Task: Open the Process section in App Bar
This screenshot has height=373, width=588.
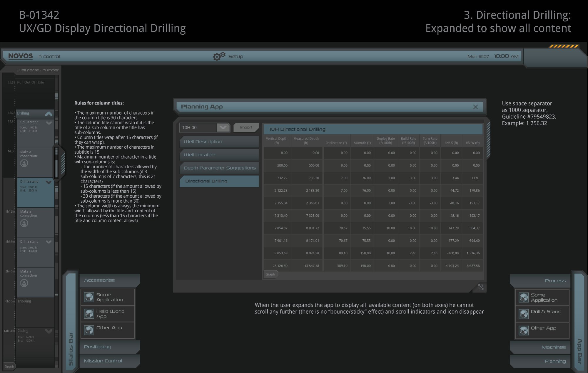Action: point(540,281)
